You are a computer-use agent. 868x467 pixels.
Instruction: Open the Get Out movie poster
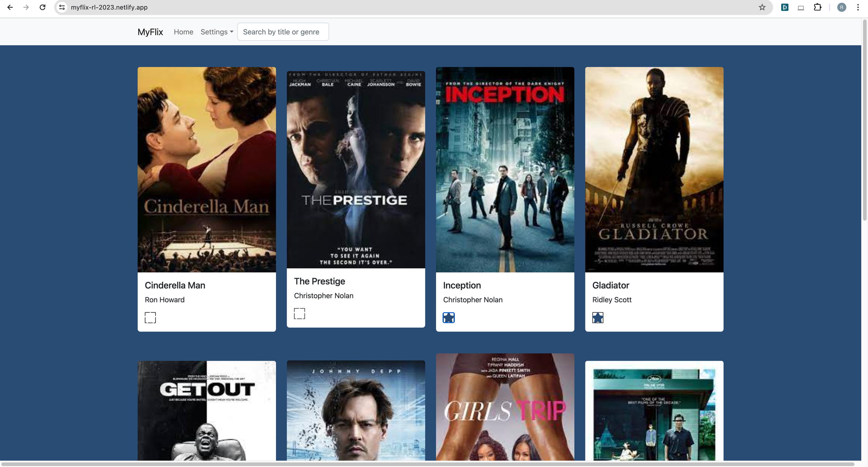pyautogui.click(x=207, y=410)
